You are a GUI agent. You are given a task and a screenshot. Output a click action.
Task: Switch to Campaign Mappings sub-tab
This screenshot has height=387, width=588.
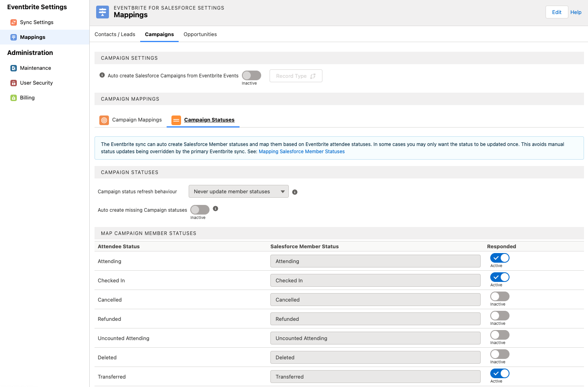tap(131, 120)
